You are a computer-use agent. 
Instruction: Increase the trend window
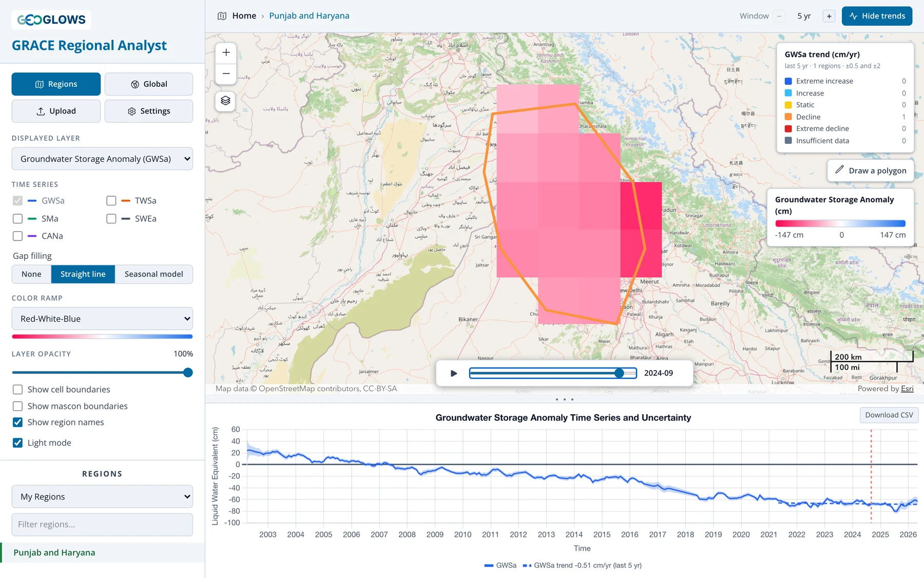829,16
